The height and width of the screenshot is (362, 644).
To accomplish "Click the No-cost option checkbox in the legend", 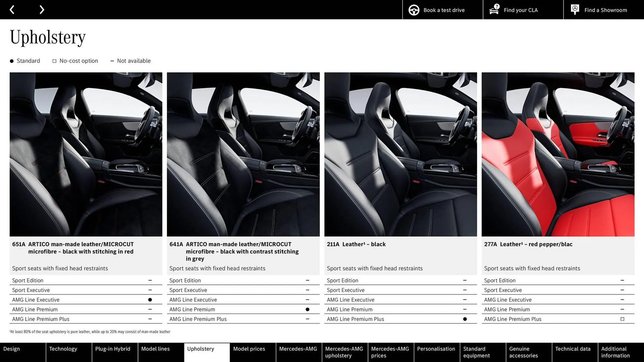I will (x=54, y=61).
